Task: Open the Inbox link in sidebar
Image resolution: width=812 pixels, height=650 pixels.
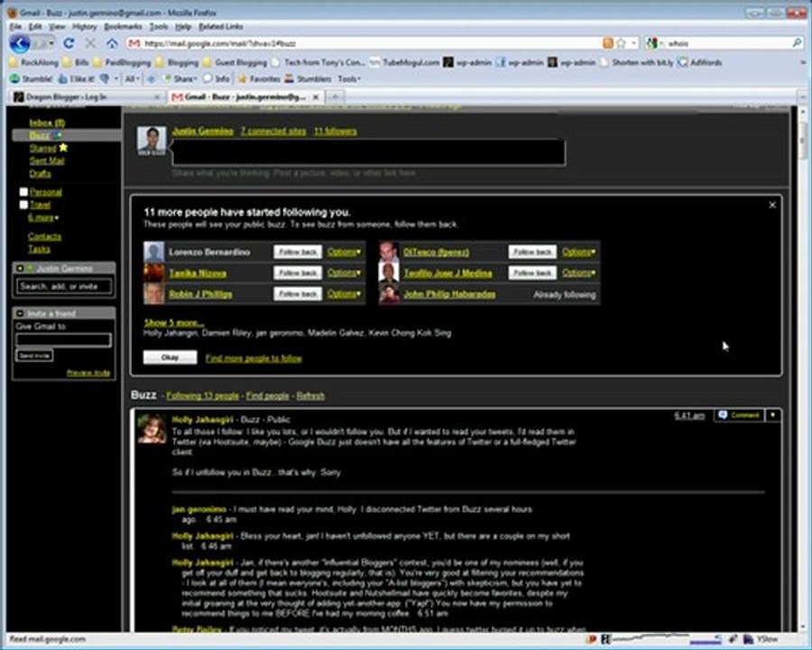Action: coord(47,123)
